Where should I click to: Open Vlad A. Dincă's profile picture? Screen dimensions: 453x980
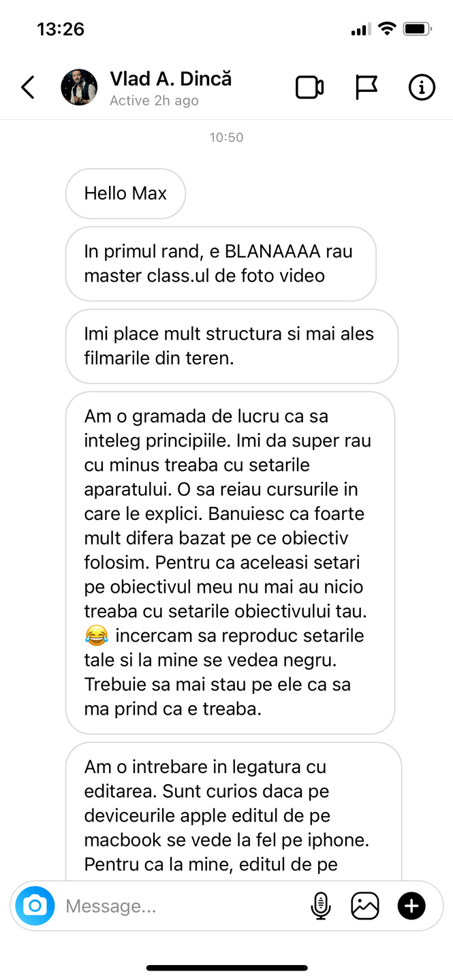point(79,87)
